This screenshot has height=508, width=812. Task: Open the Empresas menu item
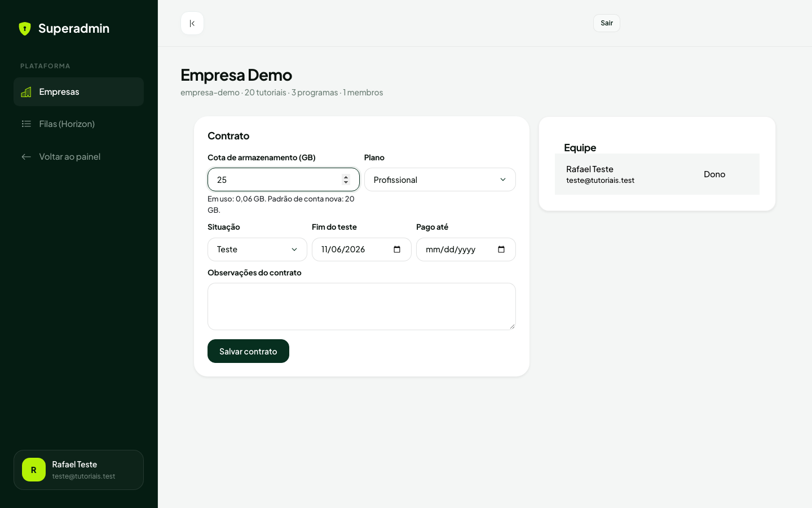tap(78, 92)
